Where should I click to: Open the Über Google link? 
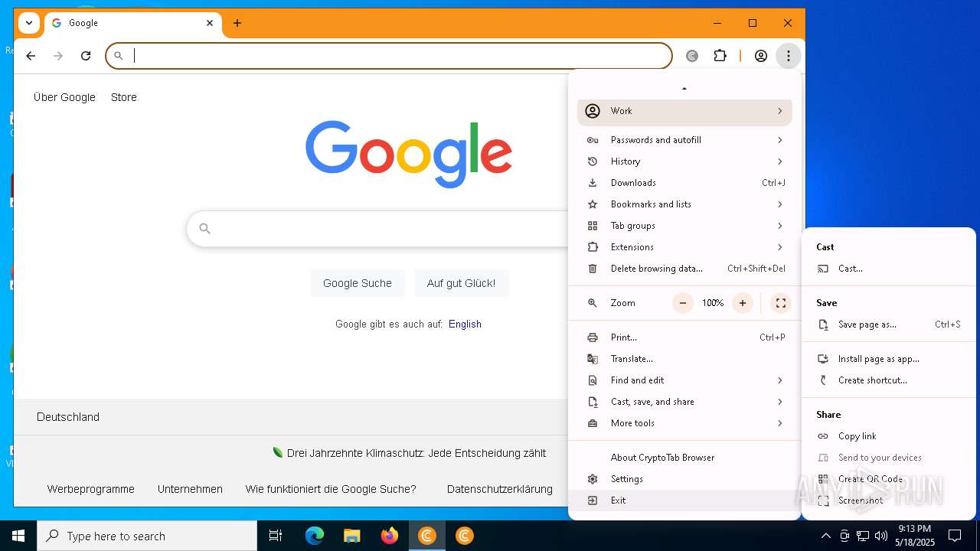[x=64, y=97]
